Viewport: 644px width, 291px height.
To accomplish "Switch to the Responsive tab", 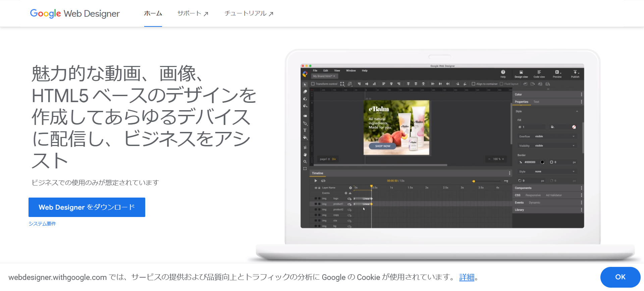I will coord(533,195).
